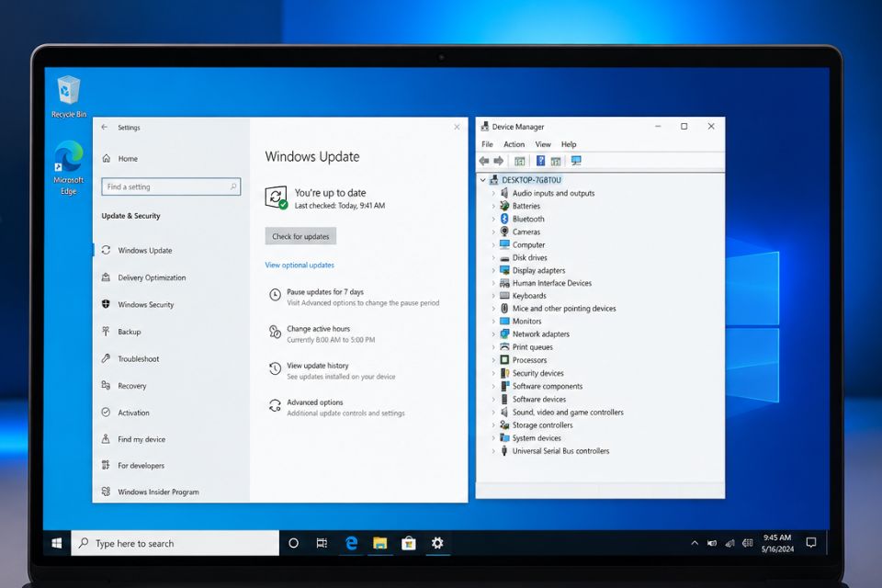
Task: Select Security devices tree item
Action: [537, 373]
